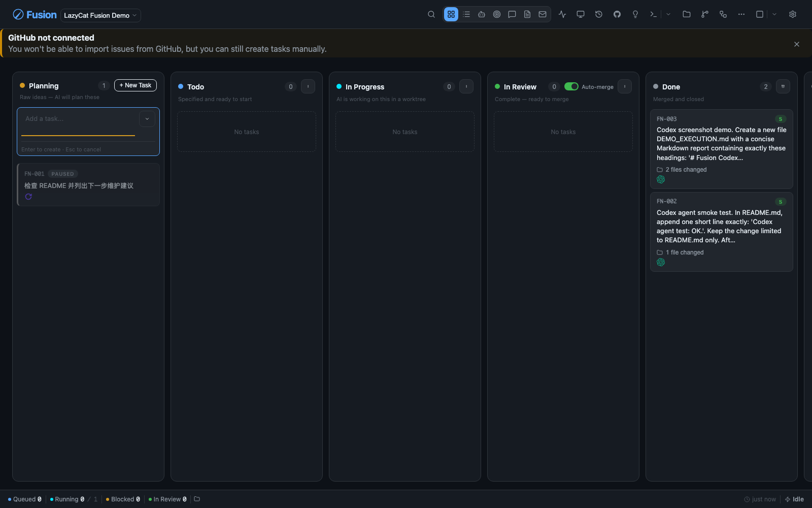
Task: Click In Review status in the bottom bar
Action: tap(167, 499)
